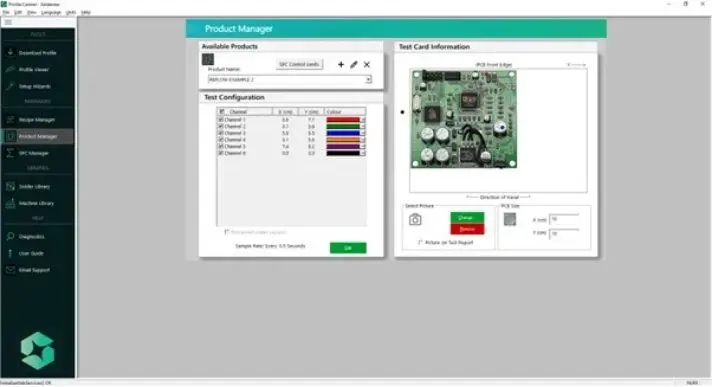Open the View menu
This screenshot has height=387, width=712.
pyautogui.click(x=31, y=12)
